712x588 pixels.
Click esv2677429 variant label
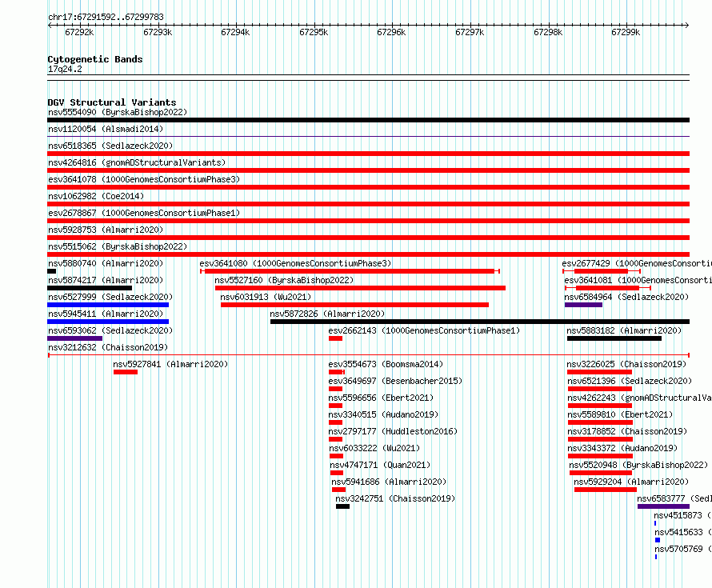tap(637, 263)
